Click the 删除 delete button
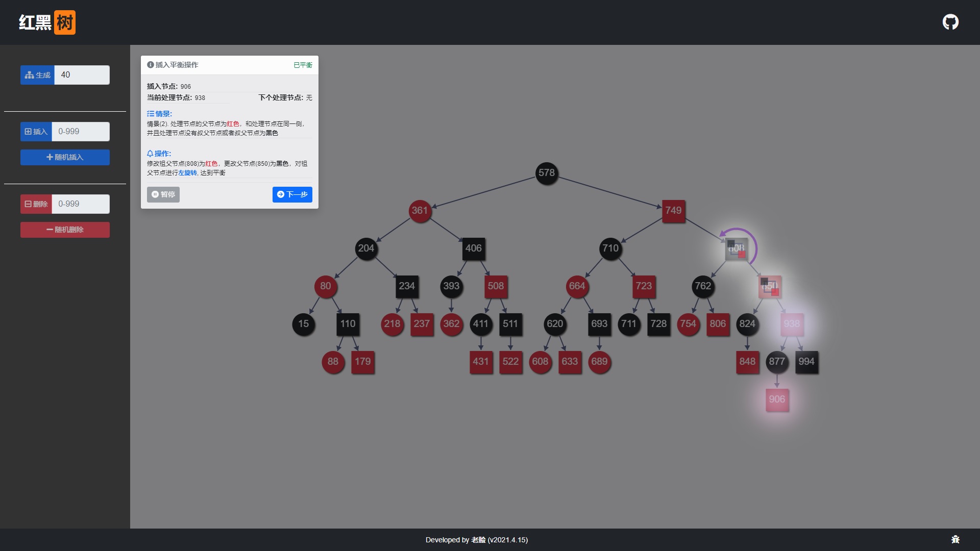The width and height of the screenshot is (980, 551). (x=36, y=204)
